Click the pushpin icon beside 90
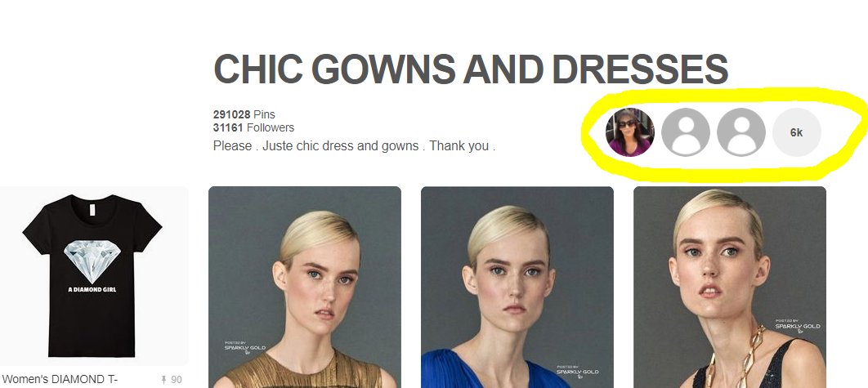The image size is (868, 388). [163, 380]
